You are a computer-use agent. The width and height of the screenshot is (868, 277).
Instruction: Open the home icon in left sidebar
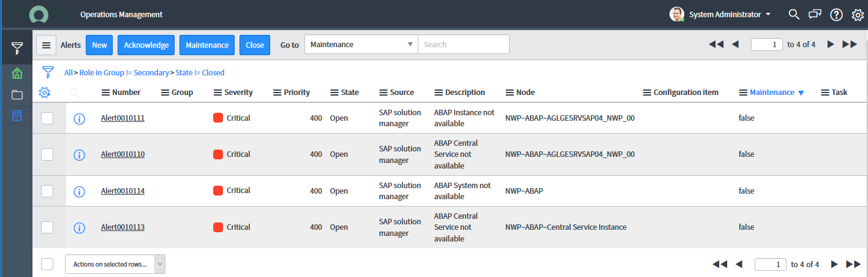click(17, 74)
